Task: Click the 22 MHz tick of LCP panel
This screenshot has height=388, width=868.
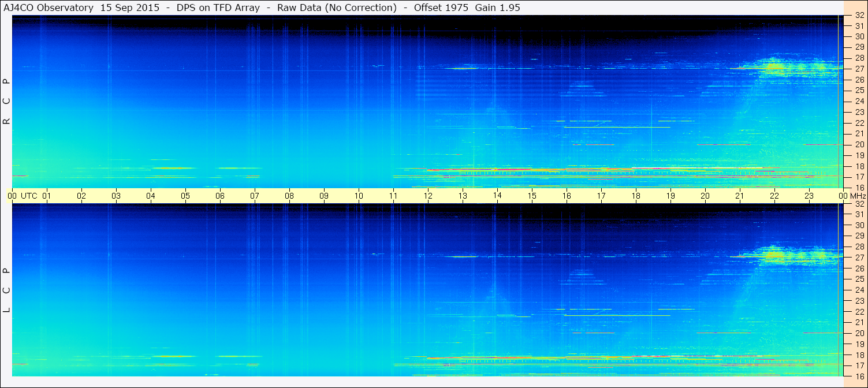Action: pyautogui.click(x=859, y=312)
